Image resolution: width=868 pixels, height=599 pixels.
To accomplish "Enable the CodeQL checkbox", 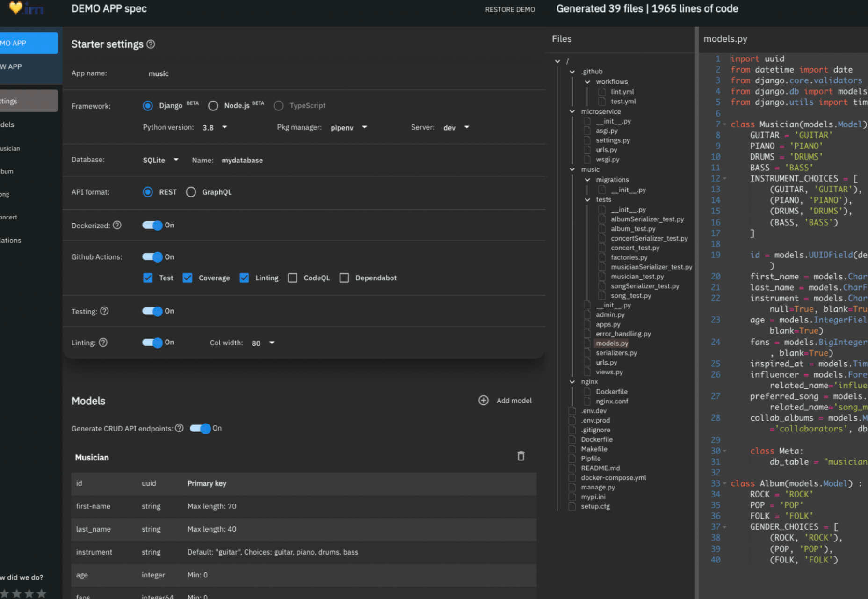I will (293, 278).
